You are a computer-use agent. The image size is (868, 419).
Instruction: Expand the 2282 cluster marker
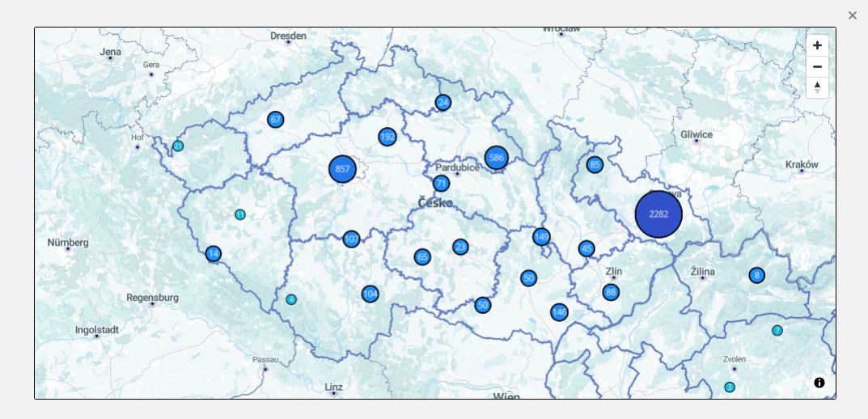(658, 214)
